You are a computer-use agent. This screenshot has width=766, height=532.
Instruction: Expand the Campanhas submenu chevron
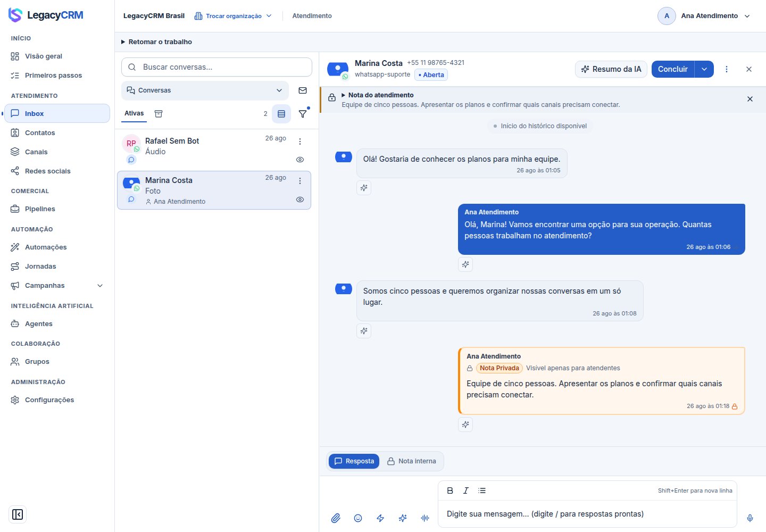click(x=100, y=286)
